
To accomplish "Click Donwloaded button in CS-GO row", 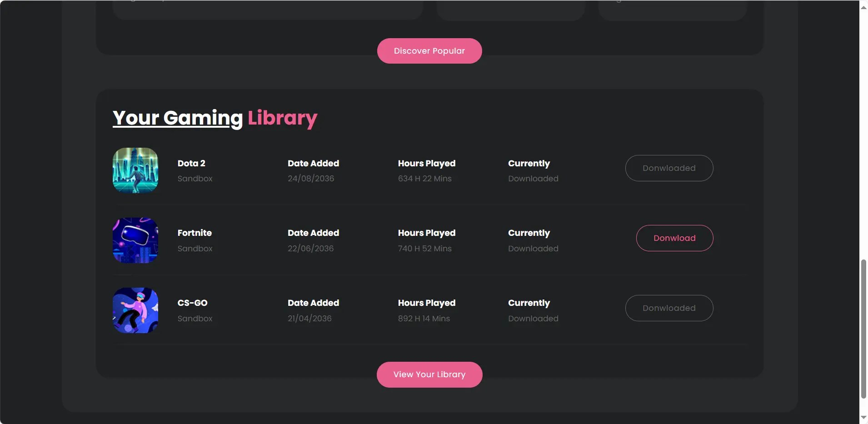I will point(669,308).
